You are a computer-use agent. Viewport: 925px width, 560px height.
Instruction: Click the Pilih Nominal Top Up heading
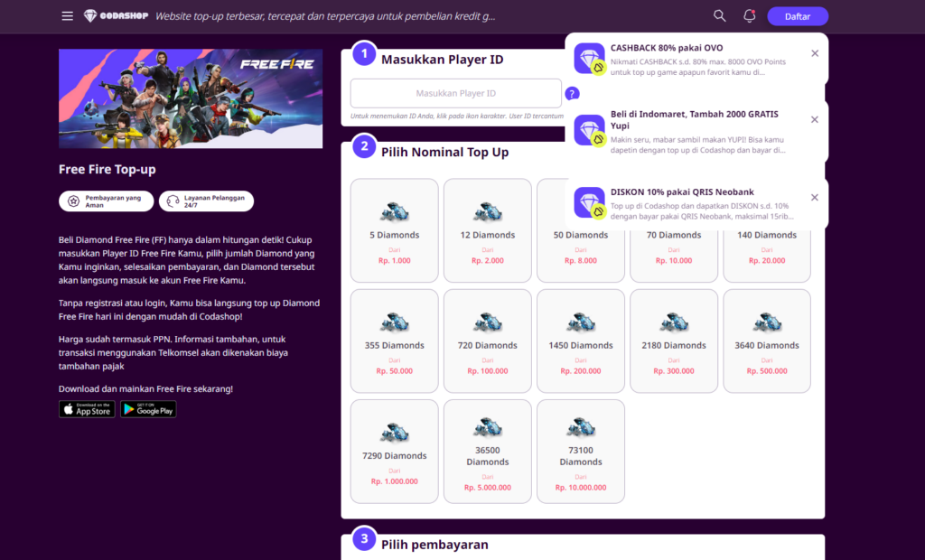tap(444, 153)
